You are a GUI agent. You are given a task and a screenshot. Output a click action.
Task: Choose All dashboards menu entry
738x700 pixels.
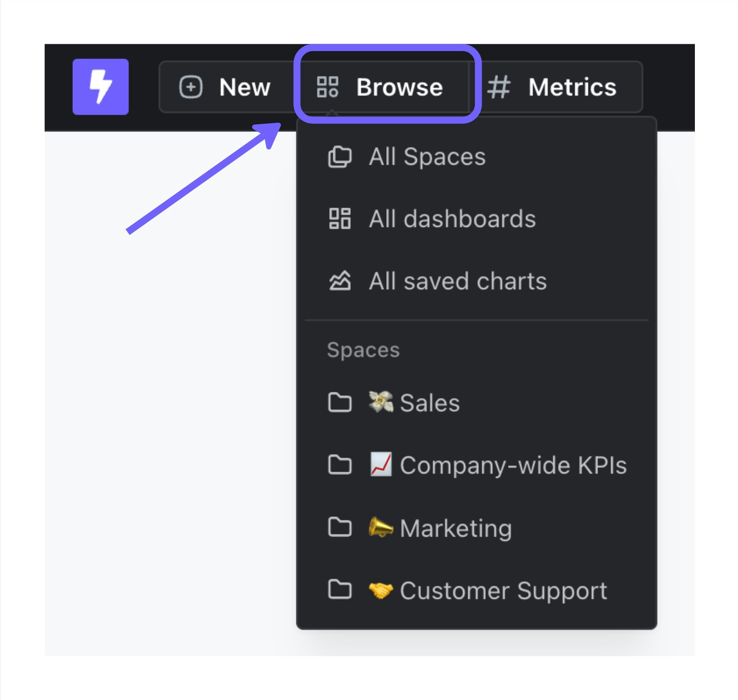452,219
